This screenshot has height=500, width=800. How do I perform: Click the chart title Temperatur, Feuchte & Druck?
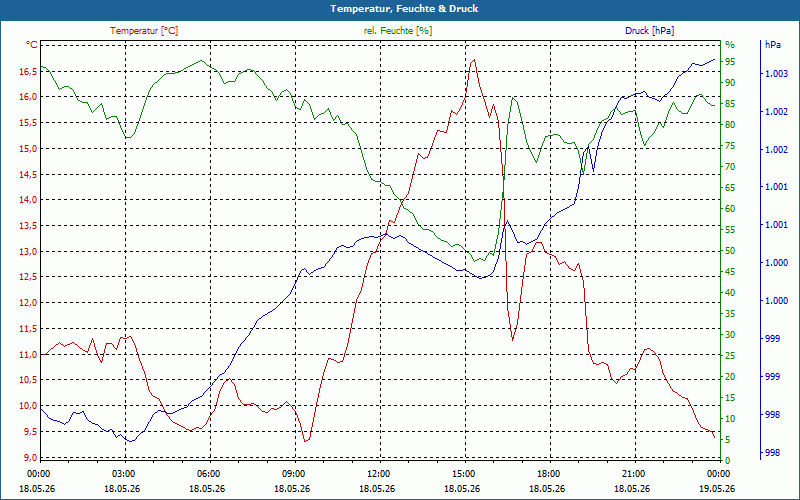point(404,9)
